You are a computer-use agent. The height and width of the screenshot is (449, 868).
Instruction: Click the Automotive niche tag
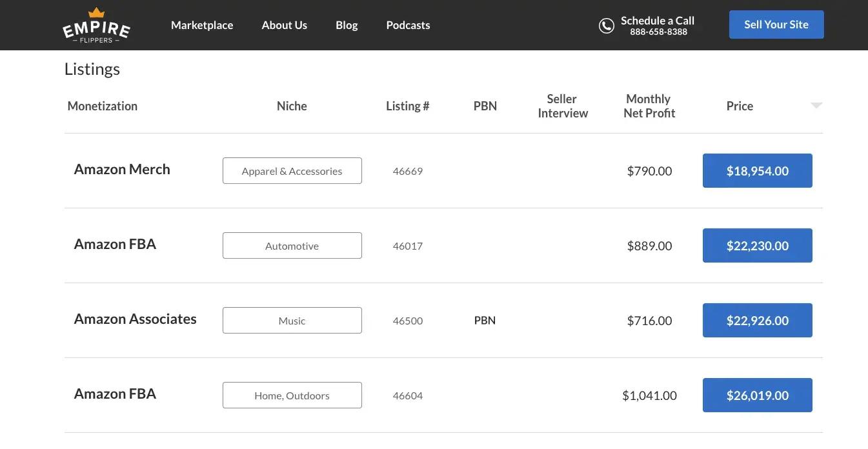[292, 246]
